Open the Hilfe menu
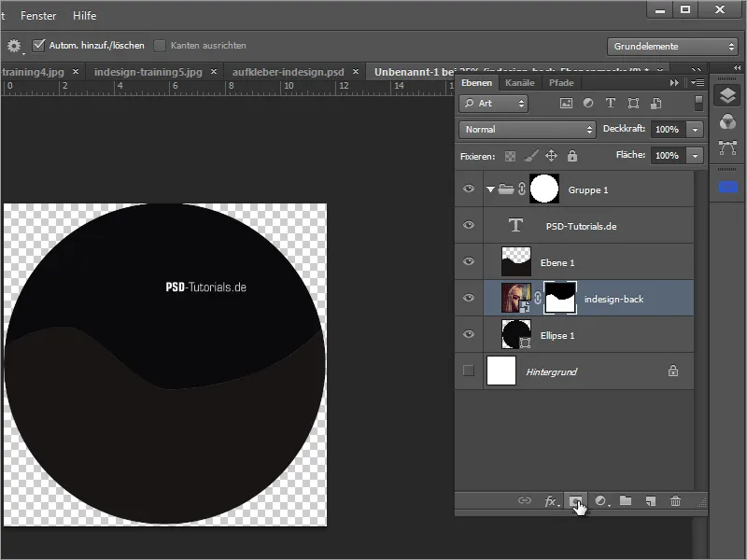 (x=84, y=16)
